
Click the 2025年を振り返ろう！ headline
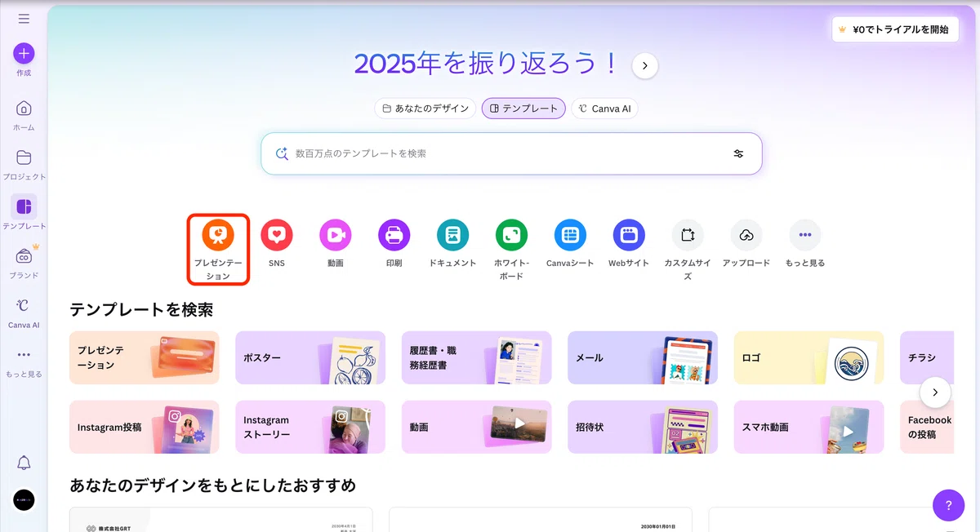(x=487, y=65)
